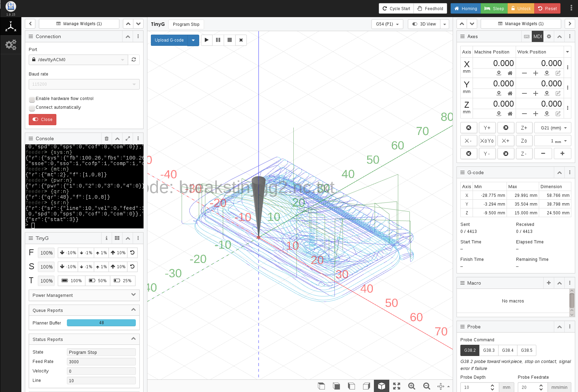578x392 pixels.
Task: Switch to the Program Stop tab
Action: pos(186,24)
